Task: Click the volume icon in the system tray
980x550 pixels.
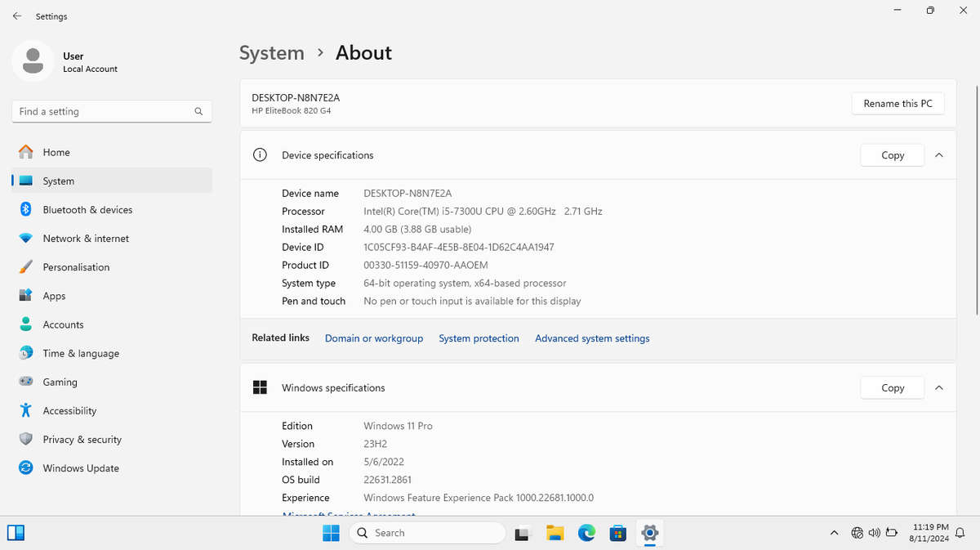Action: pos(875,533)
